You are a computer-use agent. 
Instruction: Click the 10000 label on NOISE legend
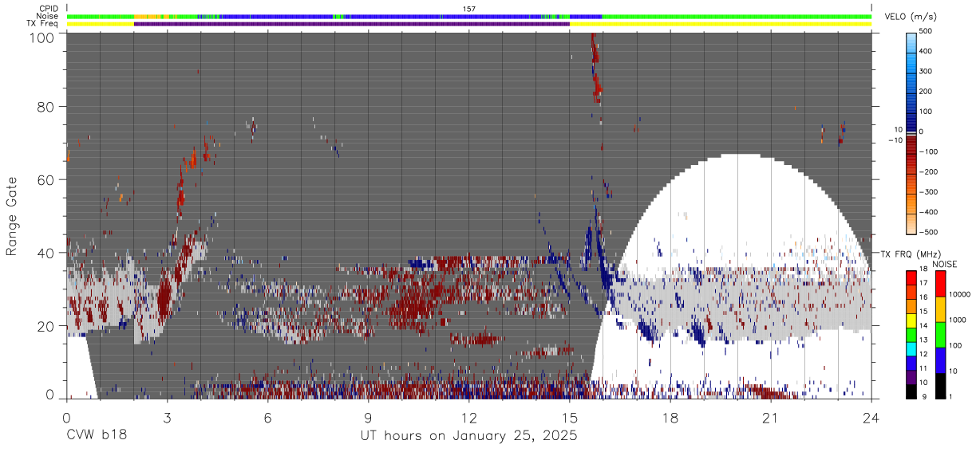(959, 296)
